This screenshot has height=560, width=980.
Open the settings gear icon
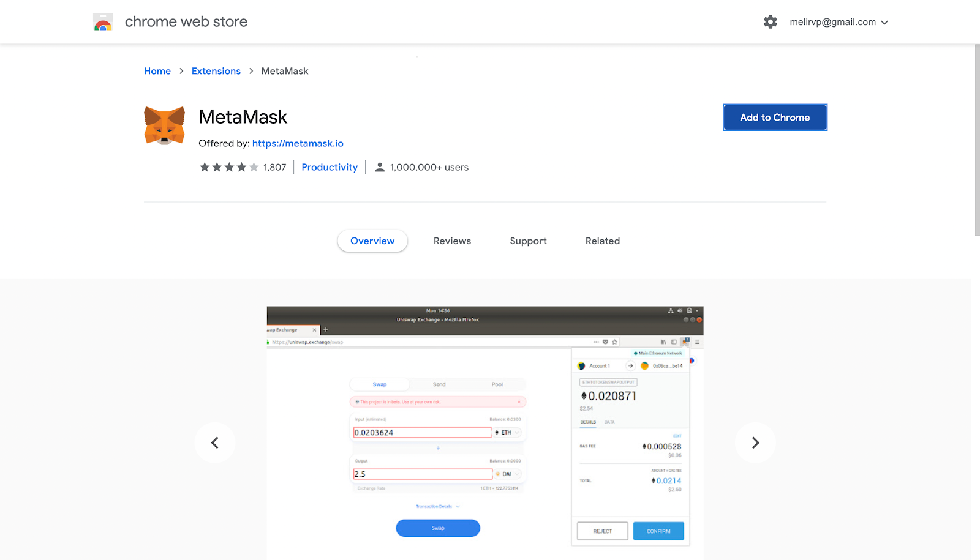(x=771, y=22)
